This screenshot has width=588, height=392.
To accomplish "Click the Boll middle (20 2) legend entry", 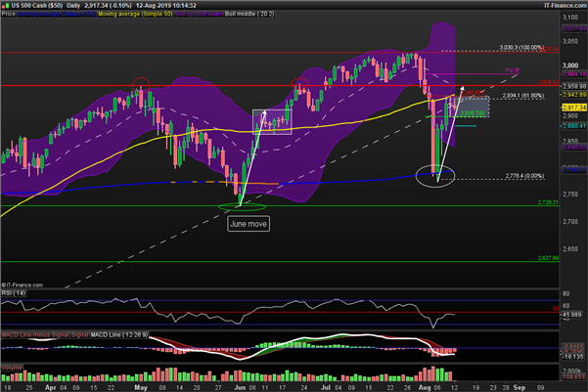I will 249,14.
